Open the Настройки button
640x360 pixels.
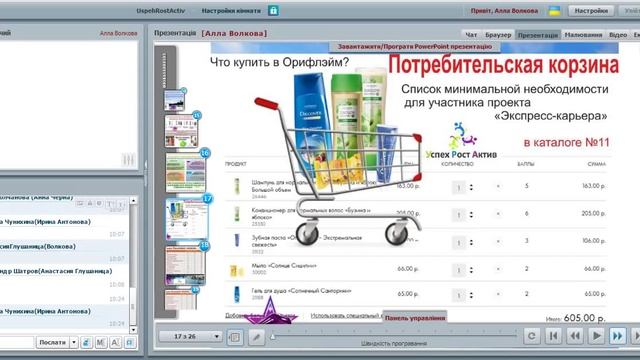point(591,11)
